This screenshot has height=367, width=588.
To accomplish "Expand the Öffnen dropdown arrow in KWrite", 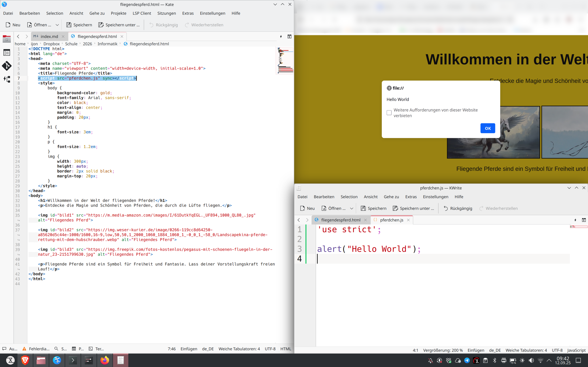I will pyautogui.click(x=351, y=208).
